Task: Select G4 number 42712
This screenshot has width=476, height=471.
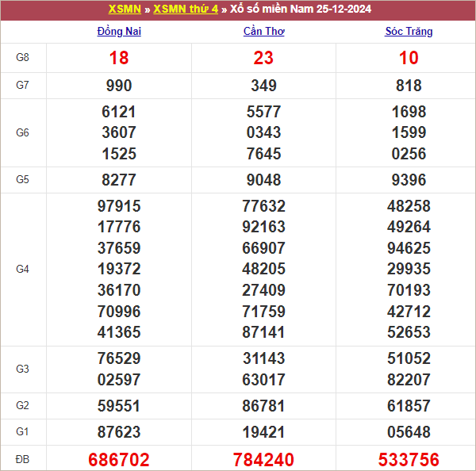Action: point(409,312)
